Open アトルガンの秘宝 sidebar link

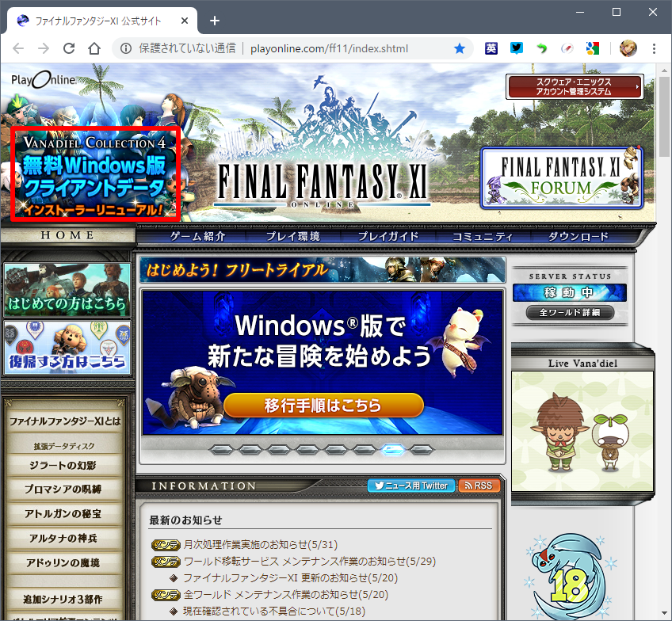click(x=63, y=513)
